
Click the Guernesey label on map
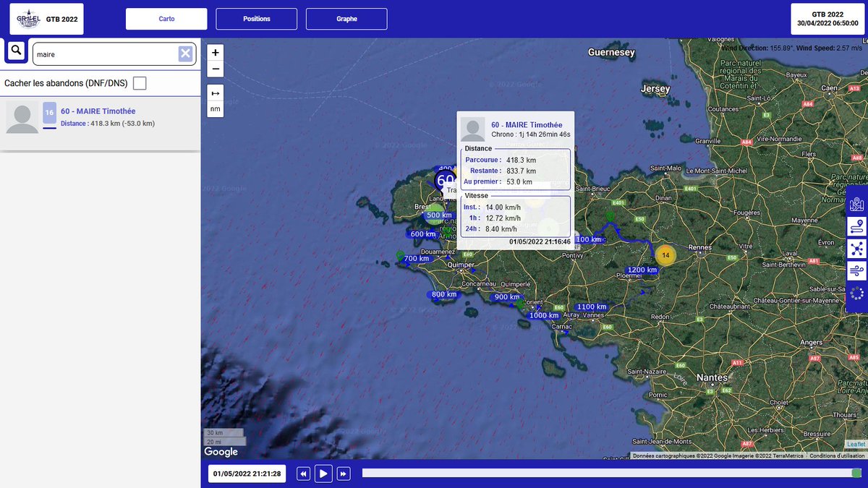[611, 52]
